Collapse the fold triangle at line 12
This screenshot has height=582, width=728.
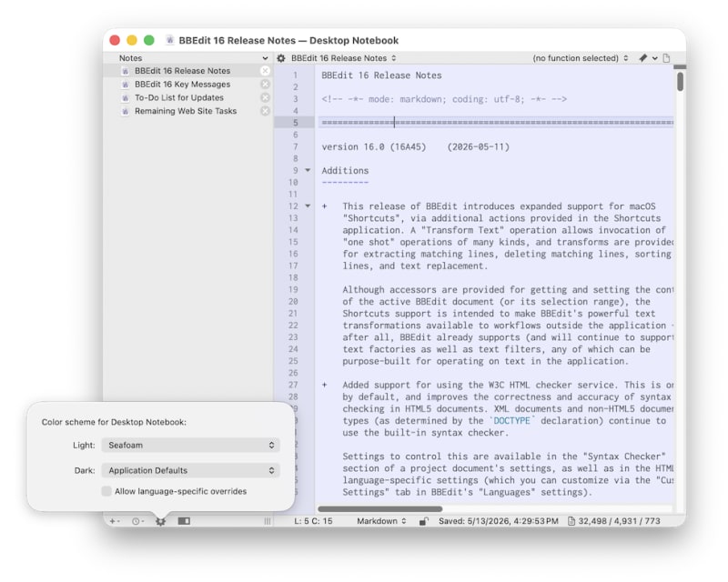click(x=308, y=206)
